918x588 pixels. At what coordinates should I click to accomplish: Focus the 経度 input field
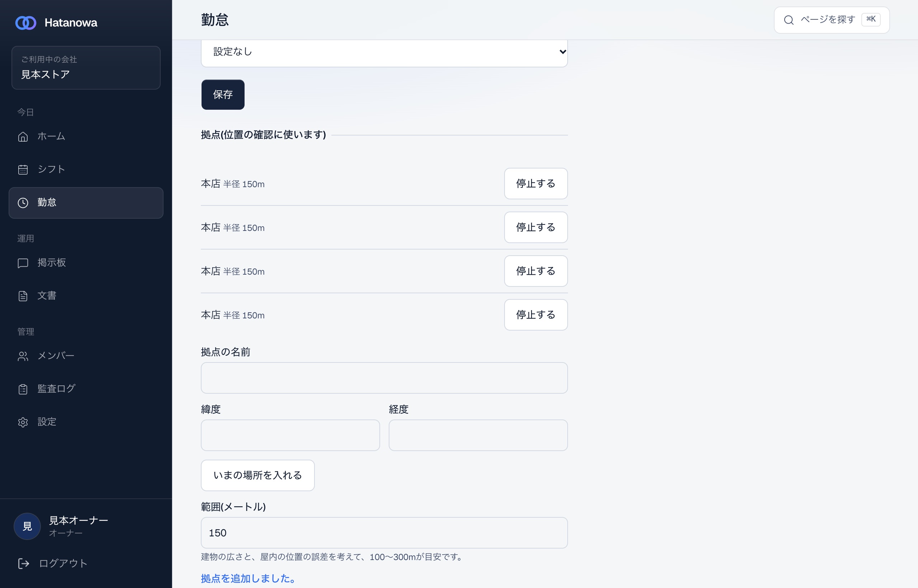(x=478, y=435)
